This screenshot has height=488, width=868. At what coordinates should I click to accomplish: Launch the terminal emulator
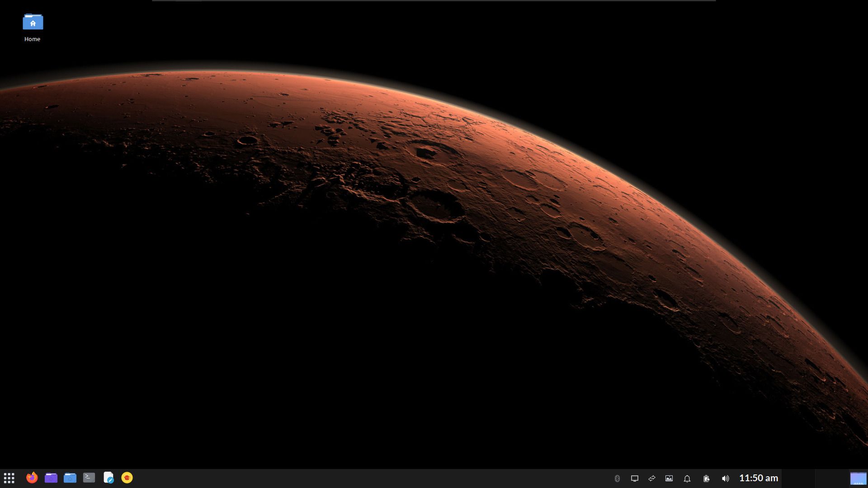click(x=89, y=478)
